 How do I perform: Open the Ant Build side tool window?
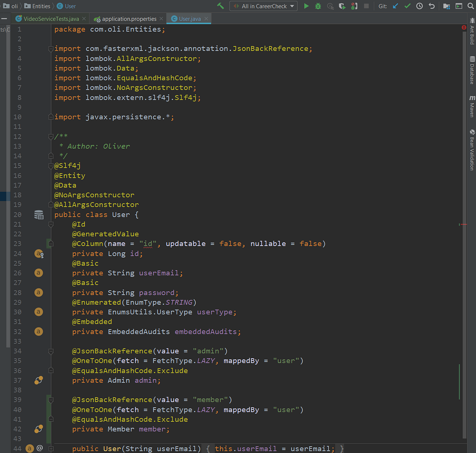472,31
